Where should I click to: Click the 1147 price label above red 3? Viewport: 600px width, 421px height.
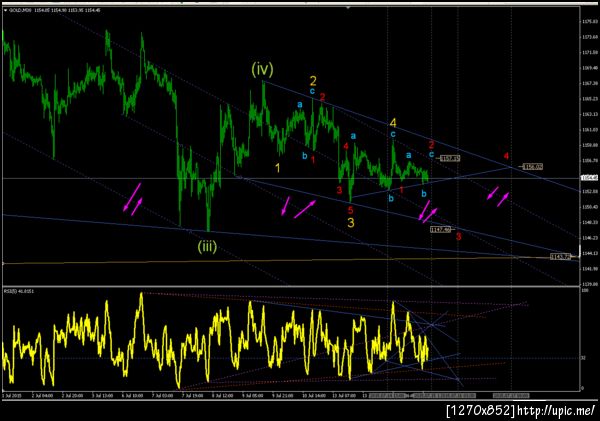pos(440,229)
